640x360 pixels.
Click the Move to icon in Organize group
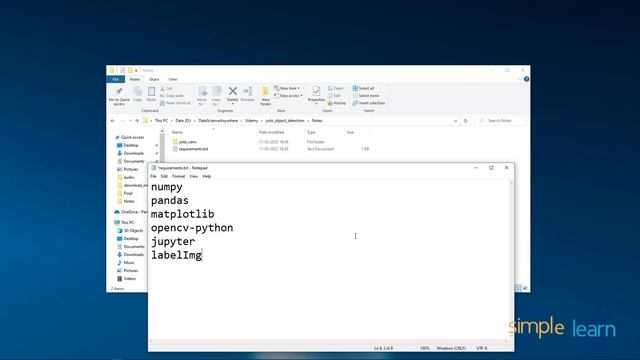click(202, 91)
